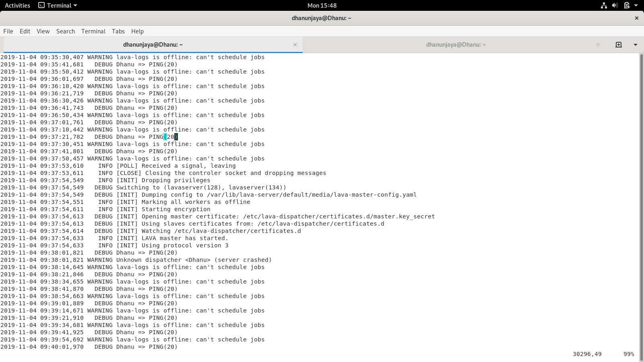The image size is (644, 362).
Task: Open the Terminal menu in menu bar
Action: (x=93, y=31)
